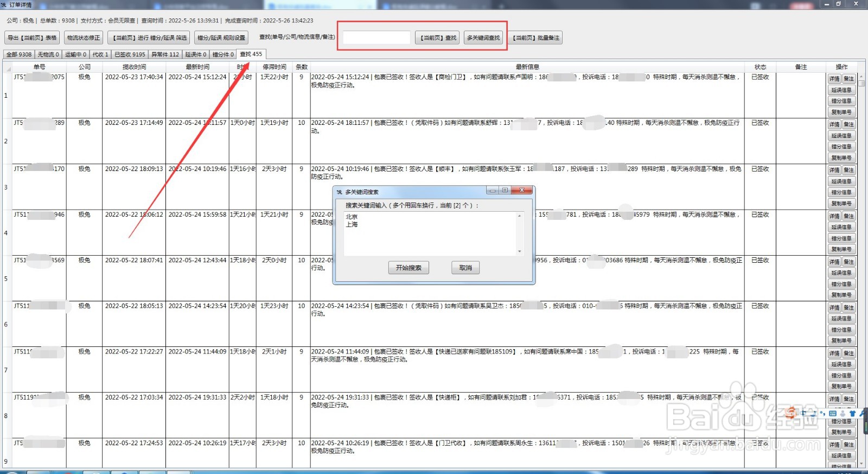The height and width of the screenshot is (474, 868).
Task: Focus the 查找 search input field
Action: coord(376,37)
